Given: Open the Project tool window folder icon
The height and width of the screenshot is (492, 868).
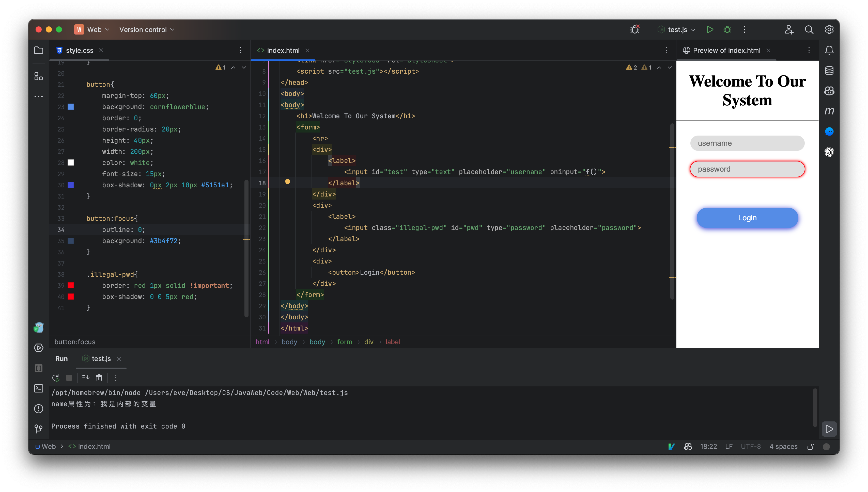Looking at the screenshot, I should click(x=39, y=50).
